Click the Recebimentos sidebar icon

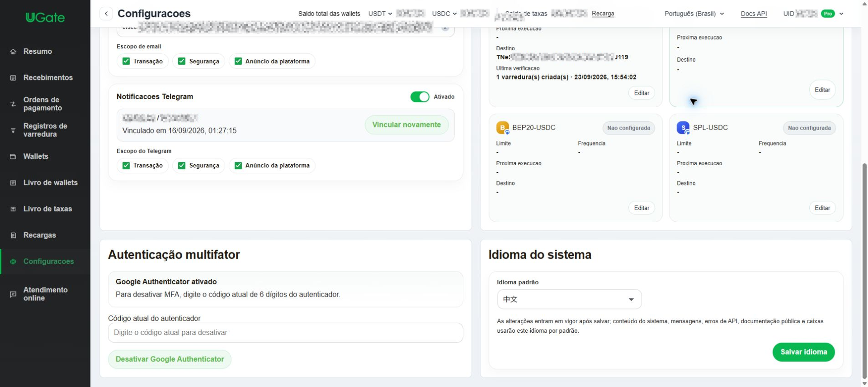coord(13,78)
